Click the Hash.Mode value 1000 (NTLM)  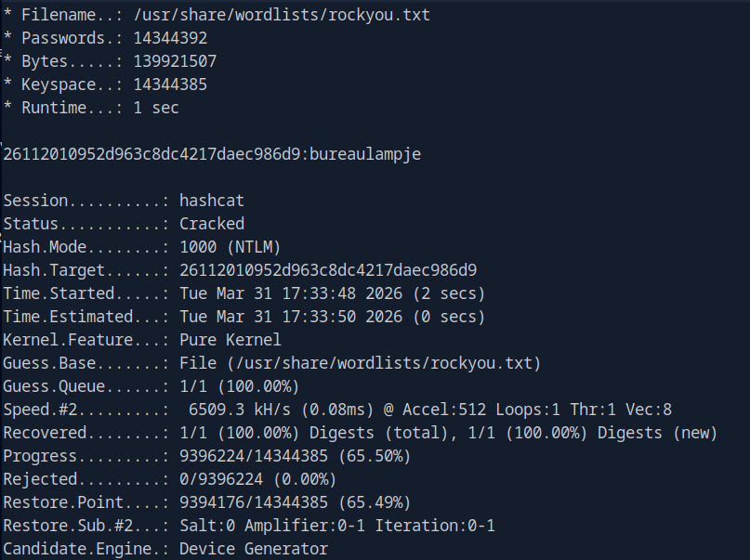[230, 247]
